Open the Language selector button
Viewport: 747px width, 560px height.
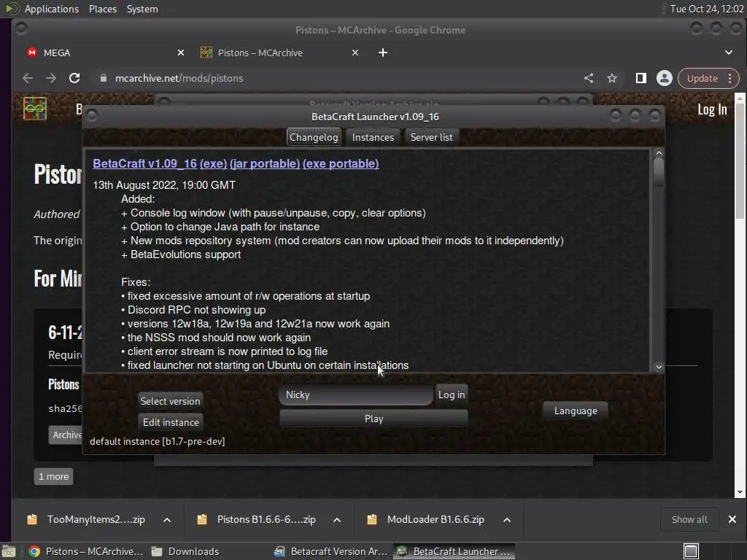coord(576,411)
